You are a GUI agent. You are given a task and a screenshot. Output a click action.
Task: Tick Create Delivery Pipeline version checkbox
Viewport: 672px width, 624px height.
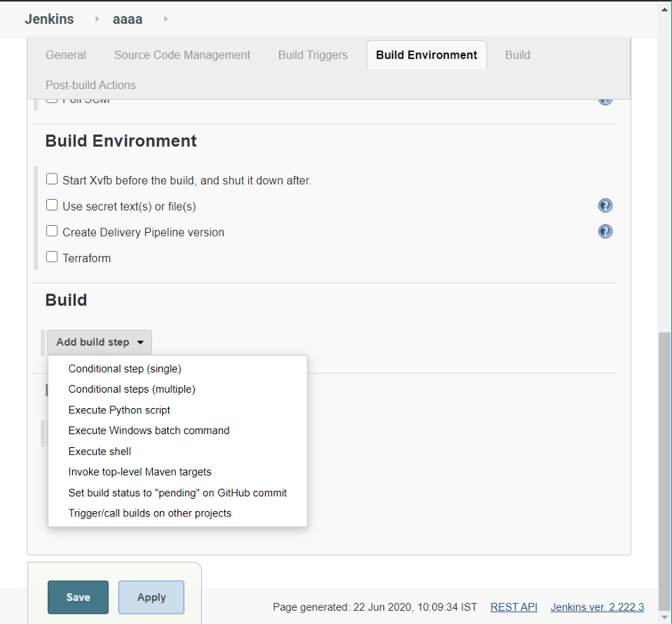click(52, 231)
